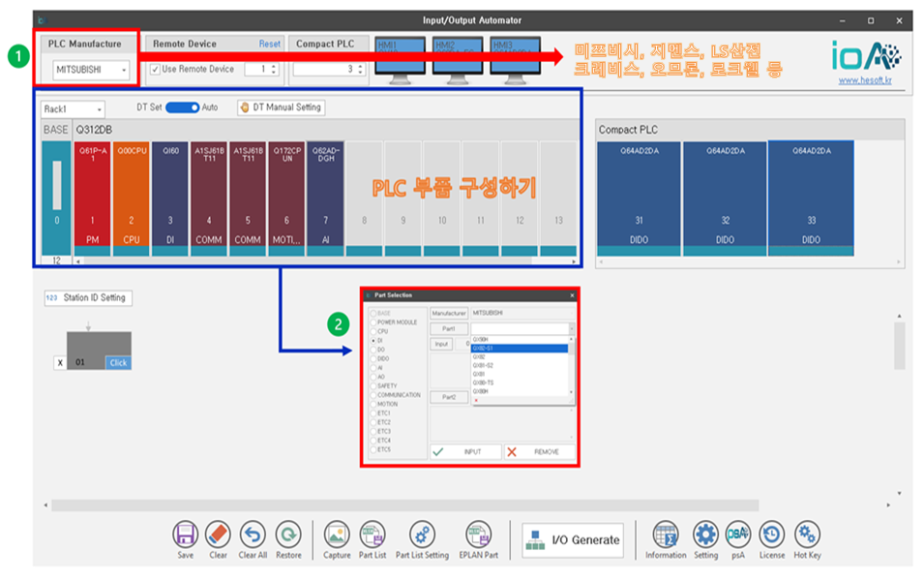
Task: Toggle the DT Set Auto switch
Action: click(x=182, y=107)
